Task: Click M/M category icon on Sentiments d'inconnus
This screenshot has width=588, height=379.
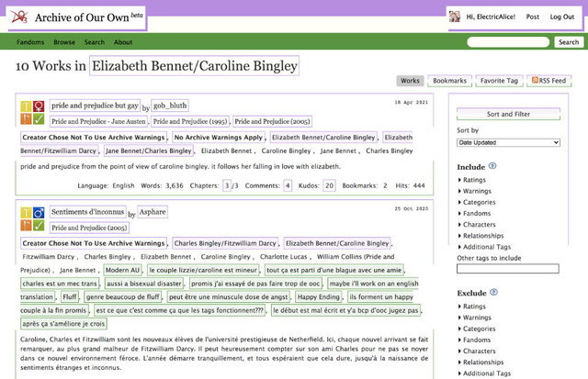Action: point(39,212)
